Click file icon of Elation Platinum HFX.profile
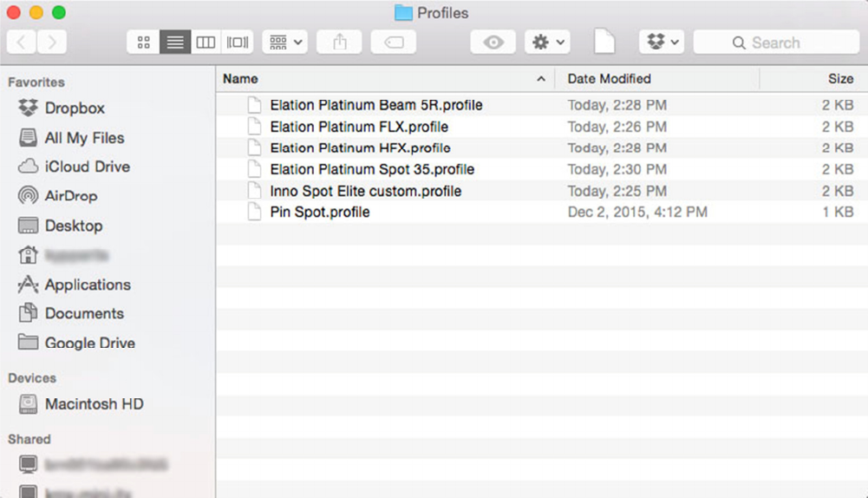This screenshot has height=498, width=868. tap(254, 147)
